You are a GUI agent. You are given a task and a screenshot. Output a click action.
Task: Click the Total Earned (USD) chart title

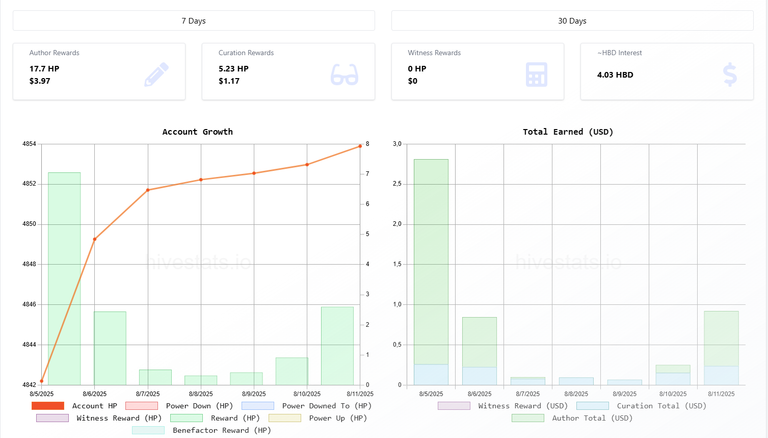pyautogui.click(x=568, y=132)
